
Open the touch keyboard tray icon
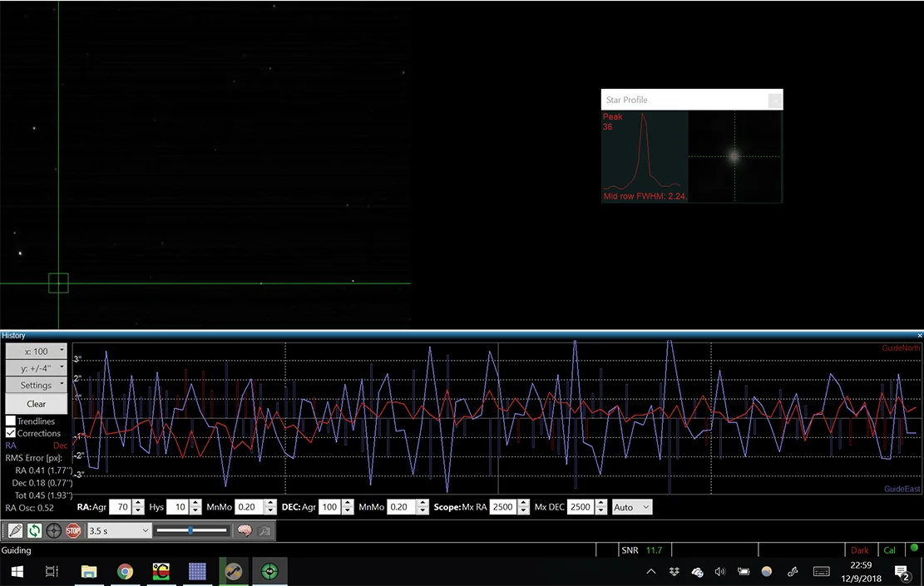click(x=822, y=571)
